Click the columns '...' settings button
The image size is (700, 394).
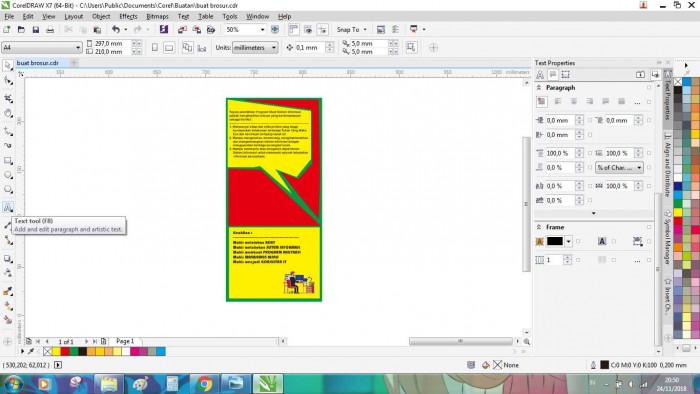click(637, 260)
